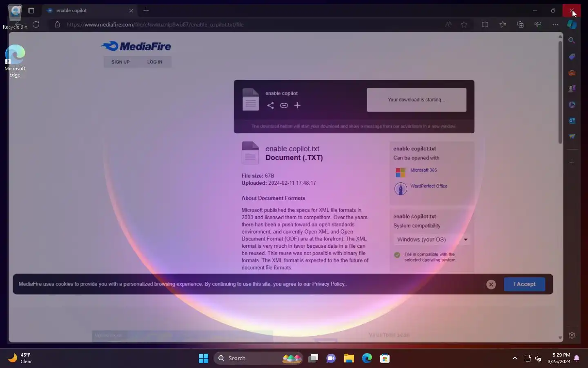The width and height of the screenshot is (588, 368).
Task: Click the MediaFire logo
Action: point(136,46)
